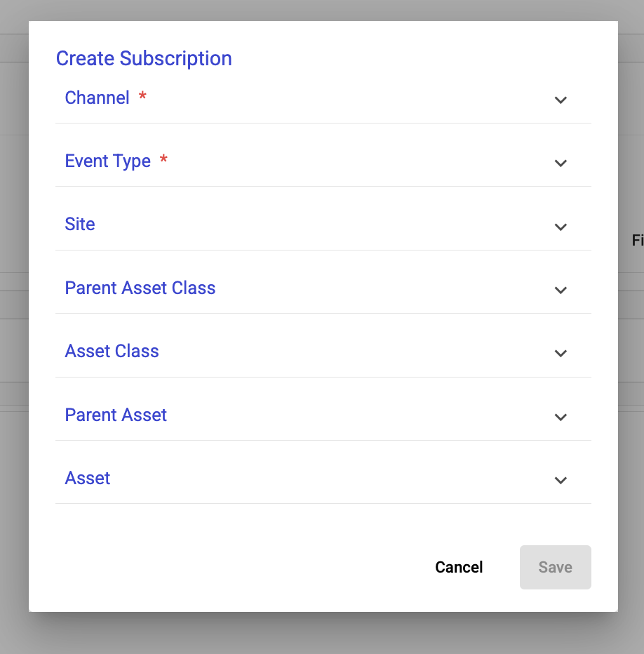Click the chevron arrow in the Site row
This screenshot has height=654, width=644.
click(x=561, y=227)
